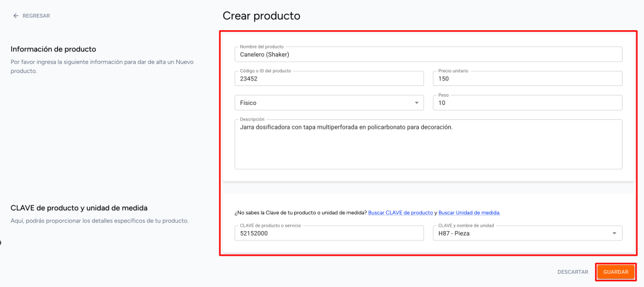Edit the Nombre del producto field
Viewport: 644px width, 287px height.
pos(428,54)
